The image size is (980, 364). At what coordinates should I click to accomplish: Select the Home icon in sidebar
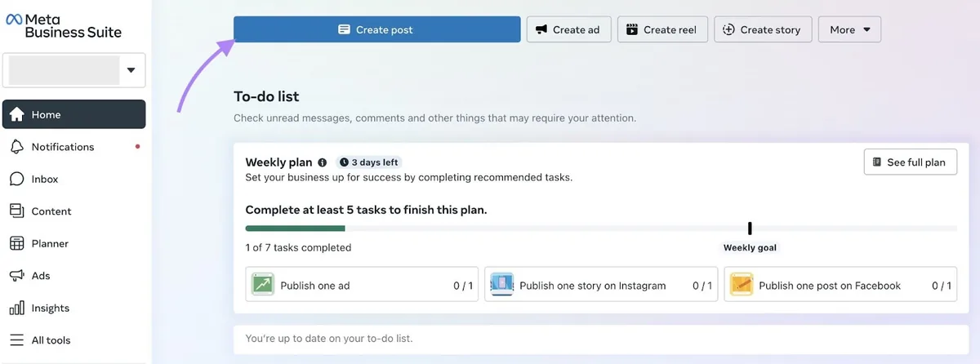[16, 114]
